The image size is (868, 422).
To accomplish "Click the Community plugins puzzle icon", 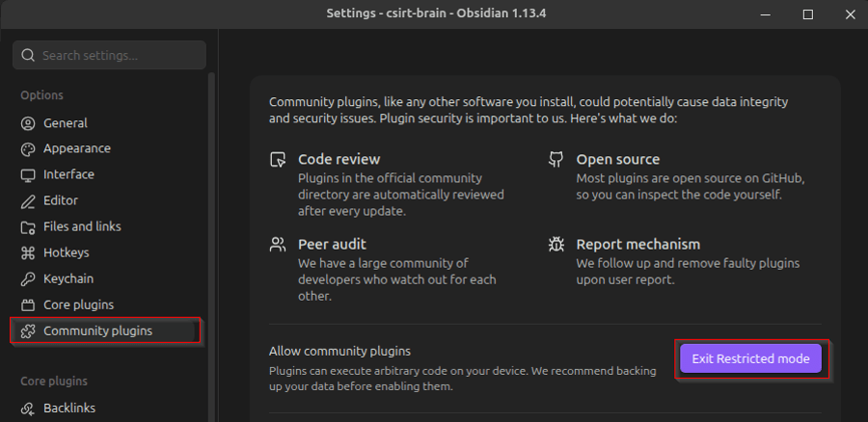I will click(28, 330).
